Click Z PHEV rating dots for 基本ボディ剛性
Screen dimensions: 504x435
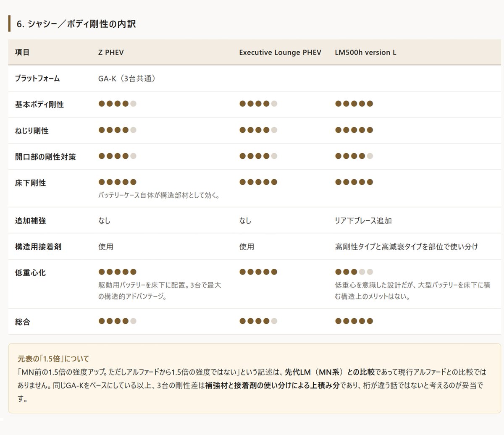[x=118, y=104]
